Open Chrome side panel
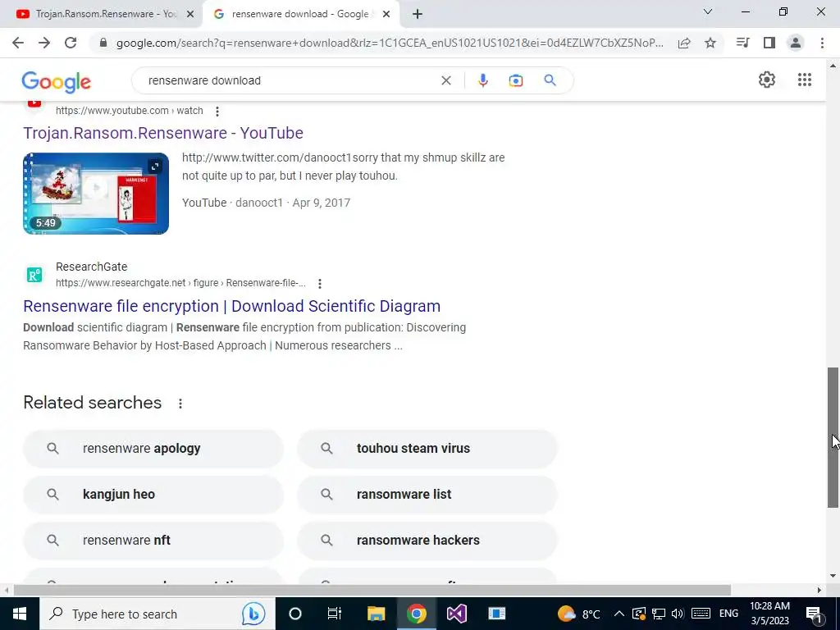Viewport: 840px width, 630px height. click(769, 43)
